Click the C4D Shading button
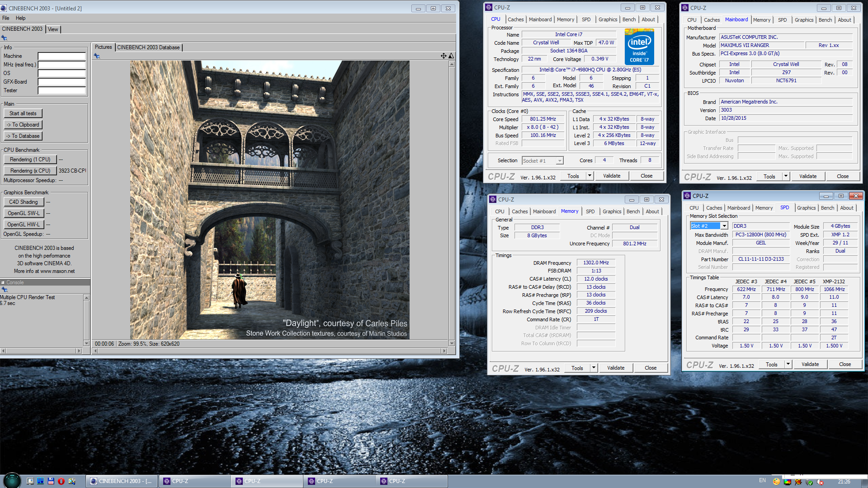This screenshot has width=868, height=488. [24, 202]
